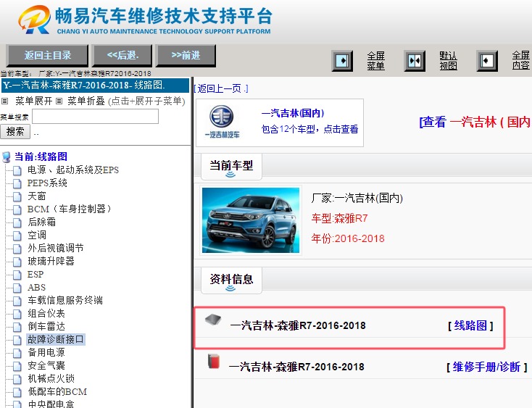532x408 pixels.
Task: Click the 当前:线路图 root computer icon
Action: coord(7,157)
